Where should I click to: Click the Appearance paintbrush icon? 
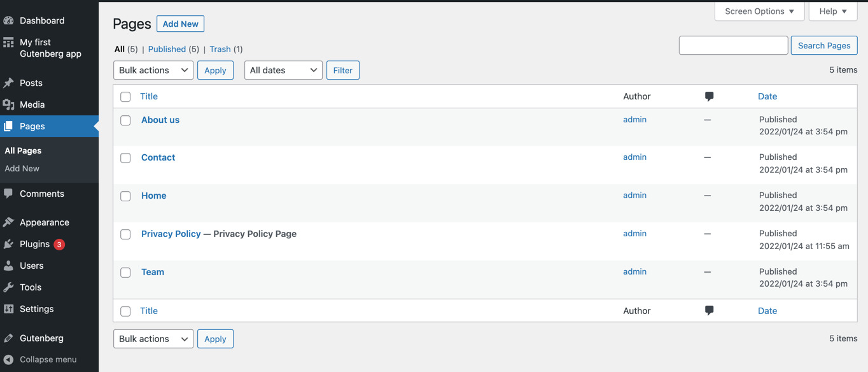8,222
